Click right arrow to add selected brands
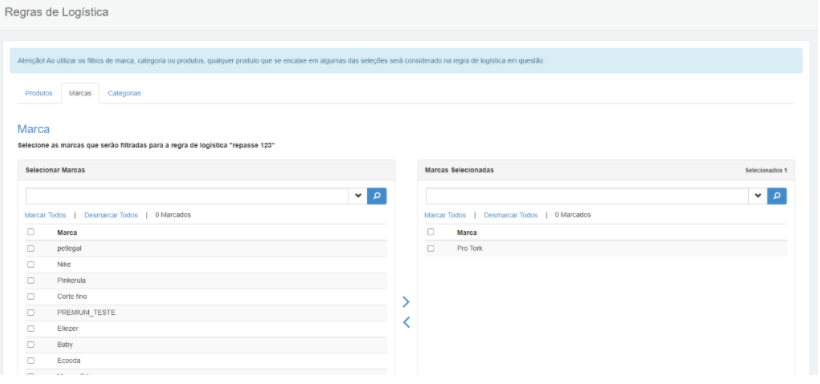 point(406,302)
